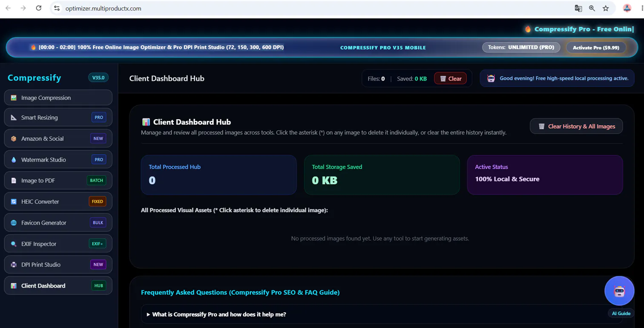Click the flame icon in the top banner
The image size is (644, 328).
point(33,47)
